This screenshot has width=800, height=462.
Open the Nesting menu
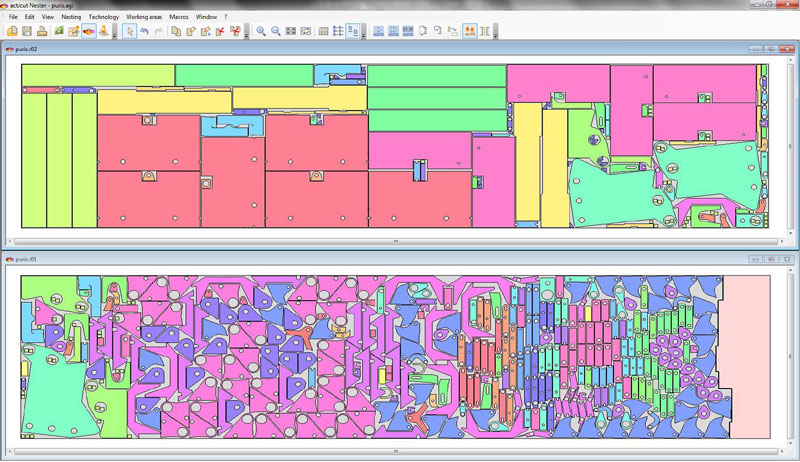(71, 17)
